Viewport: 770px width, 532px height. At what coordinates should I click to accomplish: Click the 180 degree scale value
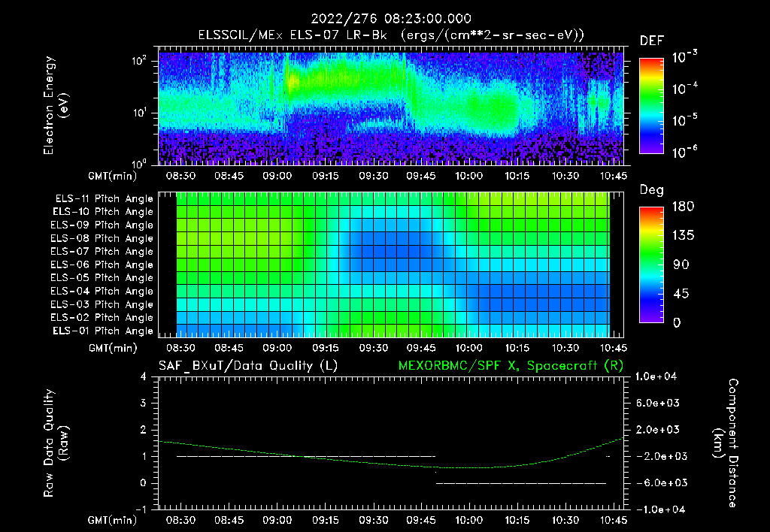[x=683, y=206]
